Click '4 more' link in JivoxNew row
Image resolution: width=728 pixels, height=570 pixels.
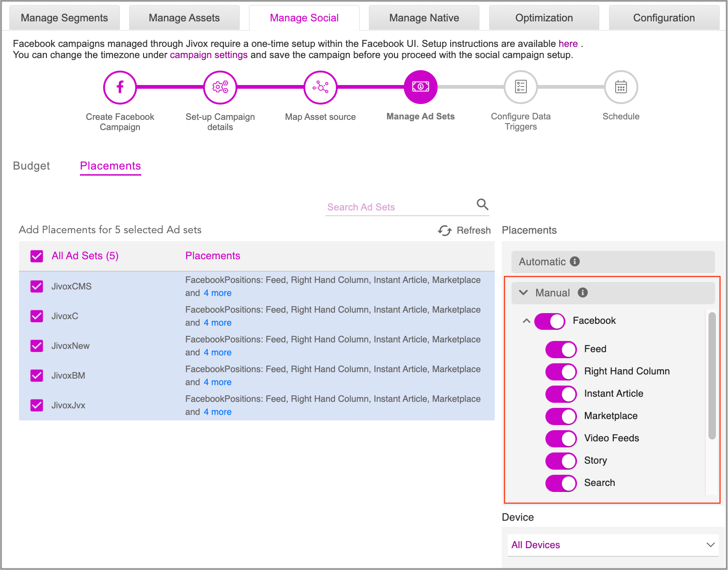(x=217, y=353)
